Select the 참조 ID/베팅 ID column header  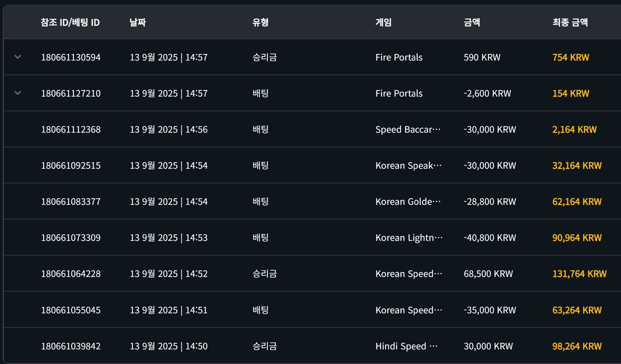coord(70,22)
